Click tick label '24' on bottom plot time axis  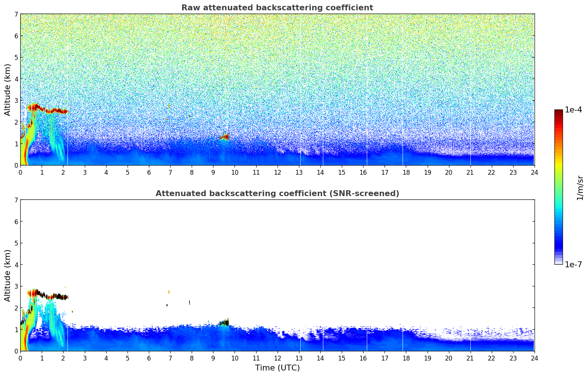pos(534,358)
